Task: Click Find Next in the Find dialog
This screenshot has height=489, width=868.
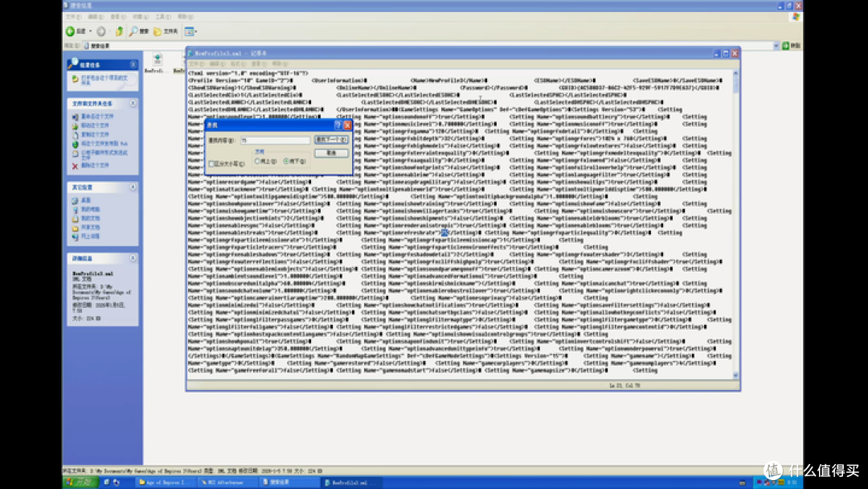Action: click(x=331, y=140)
